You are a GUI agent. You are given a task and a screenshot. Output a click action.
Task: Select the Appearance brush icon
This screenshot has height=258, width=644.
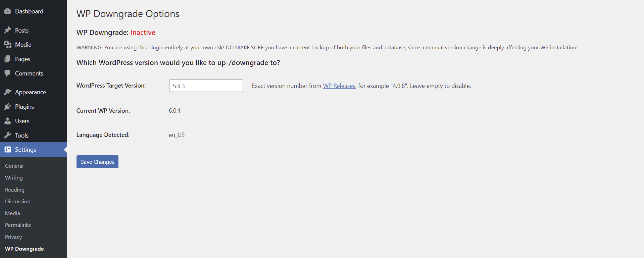coord(8,92)
